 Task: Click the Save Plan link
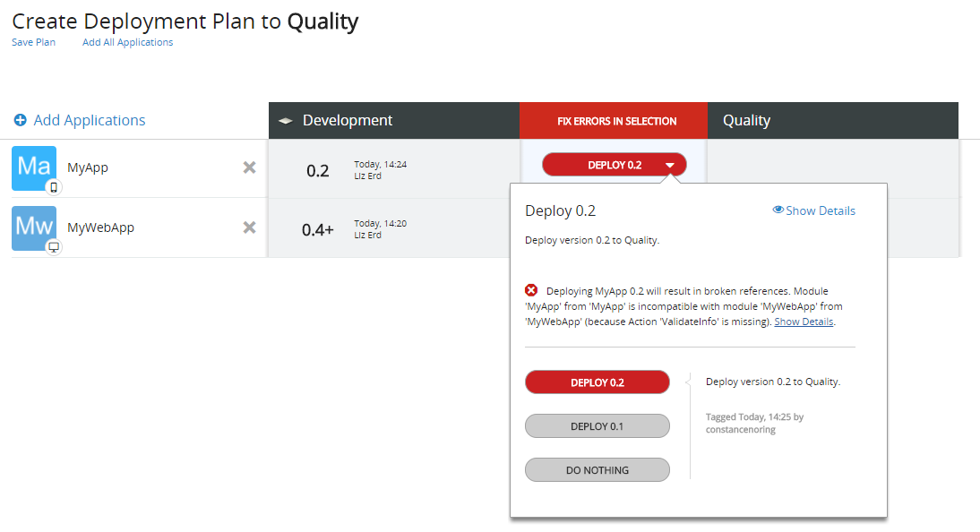tap(33, 42)
